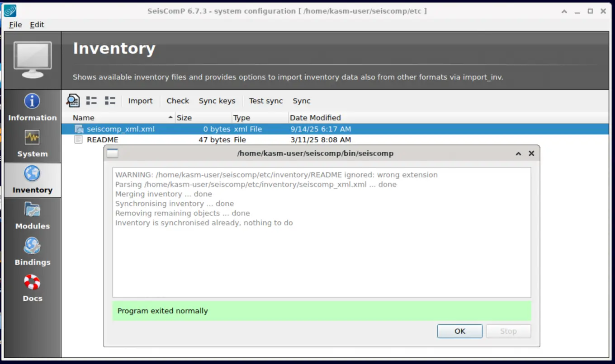The image size is (615, 364).
Task: Select the README file name
Action: [103, 140]
